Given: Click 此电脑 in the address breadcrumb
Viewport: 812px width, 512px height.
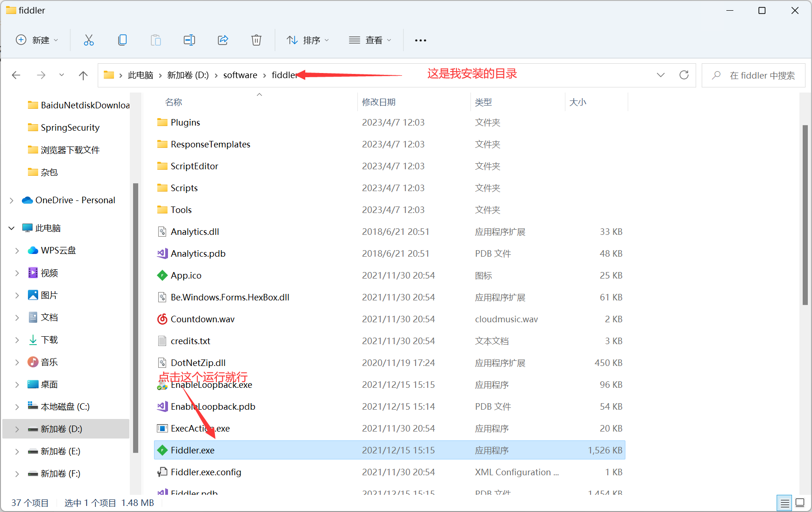Looking at the screenshot, I should [141, 75].
